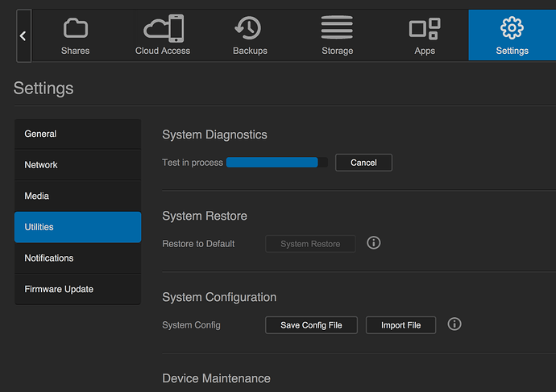Select the Network settings tab
This screenshot has width=556, height=392.
pyautogui.click(x=77, y=165)
